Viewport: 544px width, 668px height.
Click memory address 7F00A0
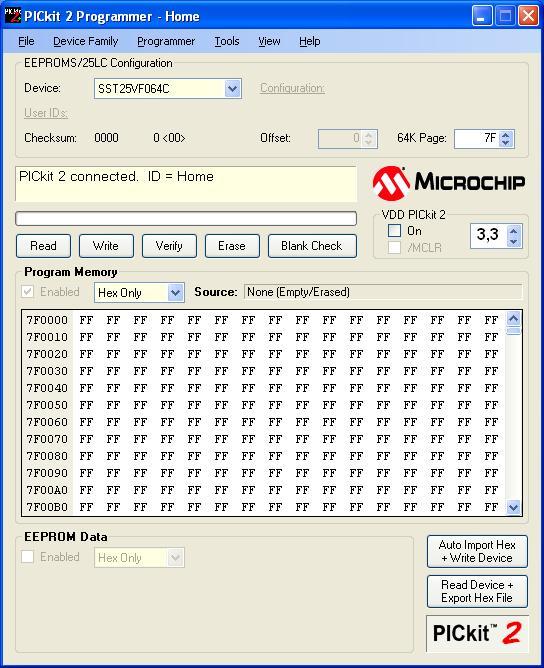(47, 490)
